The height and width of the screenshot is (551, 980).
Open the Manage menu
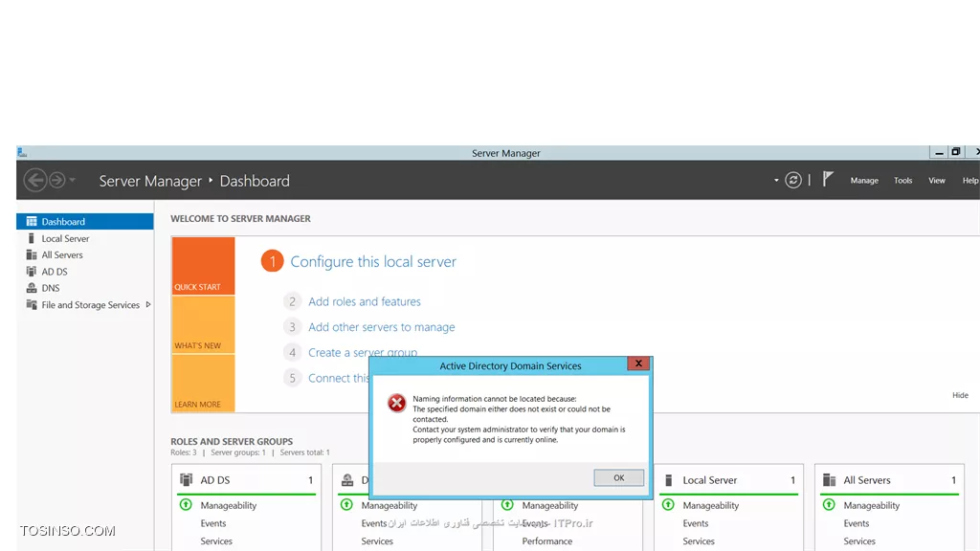coord(864,181)
